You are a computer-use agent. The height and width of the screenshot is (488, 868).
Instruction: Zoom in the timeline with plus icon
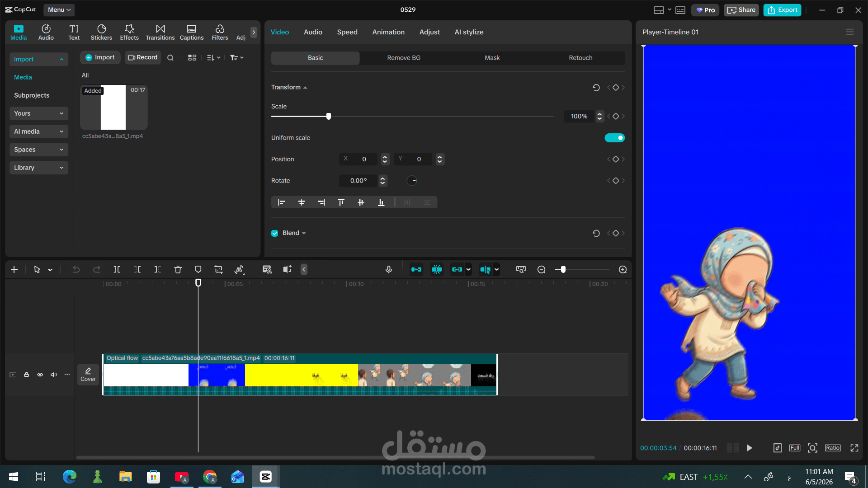(623, 270)
